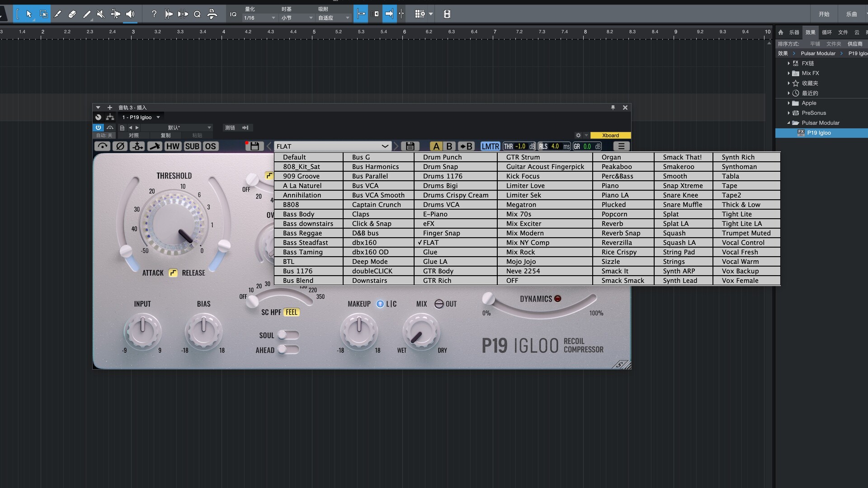The image size is (868, 488).
Task: Select the B state button
Action: coord(449,146)
